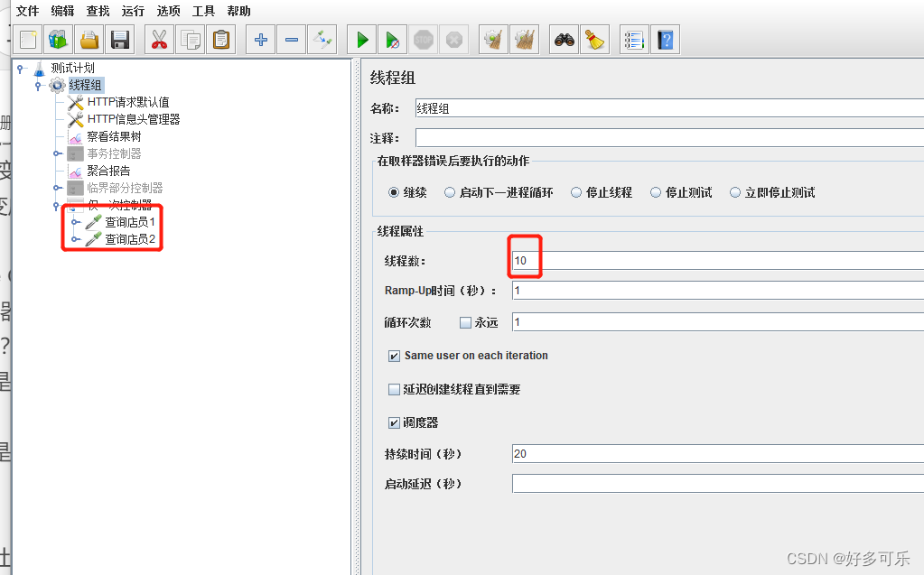Viewport: 924px width, 575px height.
Task: Select HTTP信息头管理器 in the tree
Action: click(134, 119)
